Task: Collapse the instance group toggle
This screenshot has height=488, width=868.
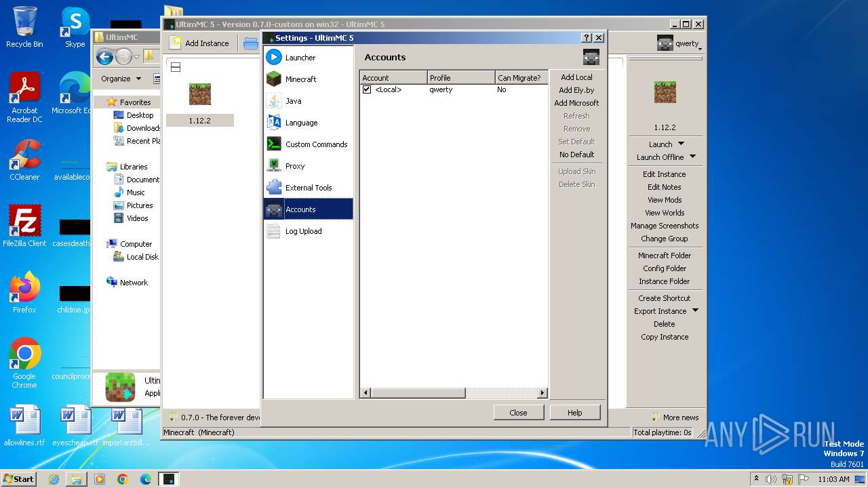Action: [176, 67]
